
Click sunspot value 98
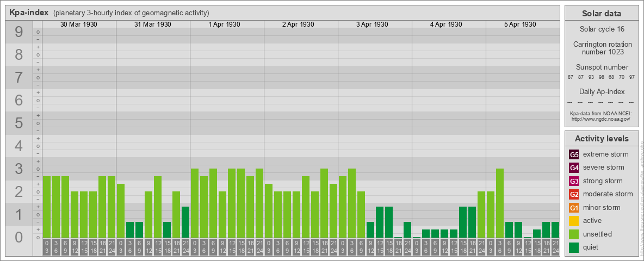coord(601,77)
